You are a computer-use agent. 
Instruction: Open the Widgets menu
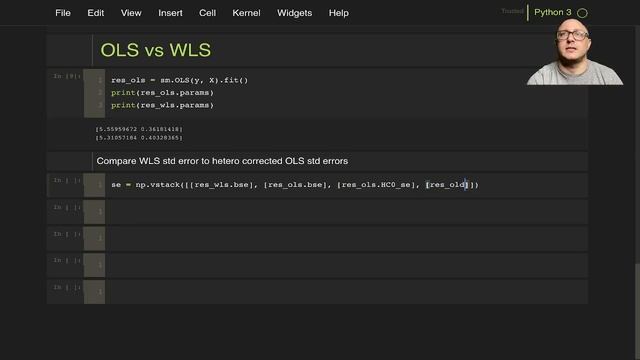[x=294, y=13]
